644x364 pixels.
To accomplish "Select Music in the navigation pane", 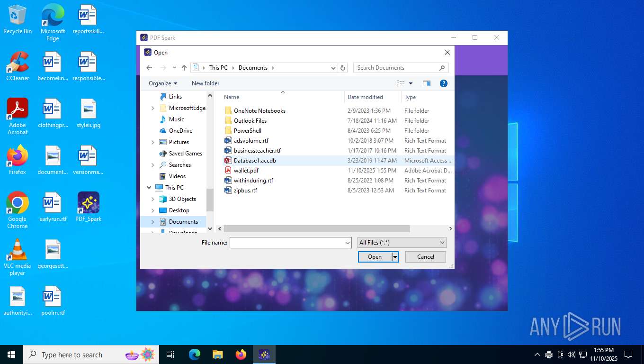I will coord(177,119).
